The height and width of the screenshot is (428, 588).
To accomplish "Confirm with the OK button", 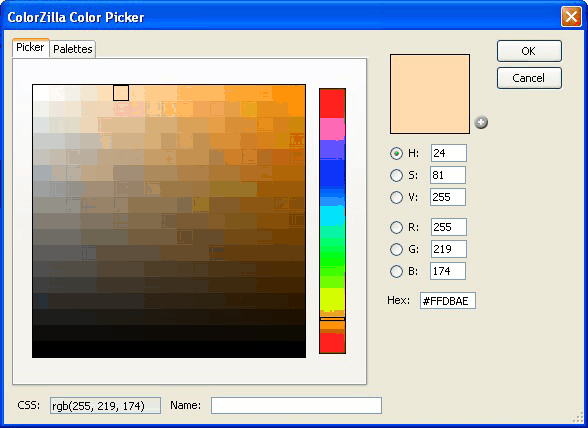I will [x=529, y=51].
